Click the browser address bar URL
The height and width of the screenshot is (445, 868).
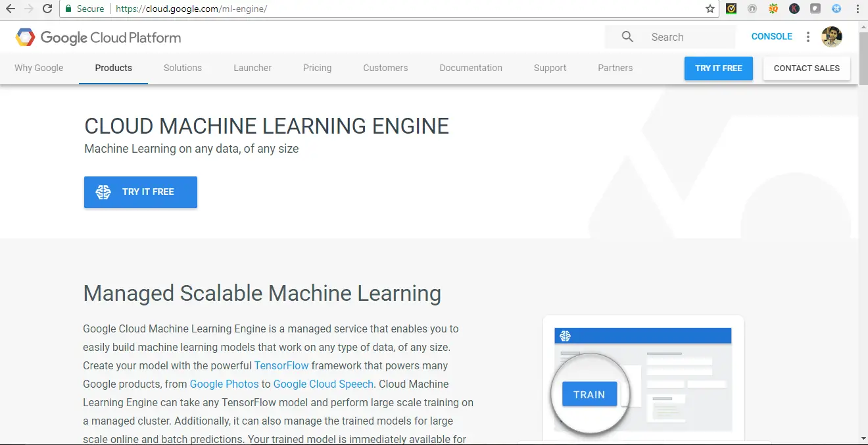click(192, 9)
